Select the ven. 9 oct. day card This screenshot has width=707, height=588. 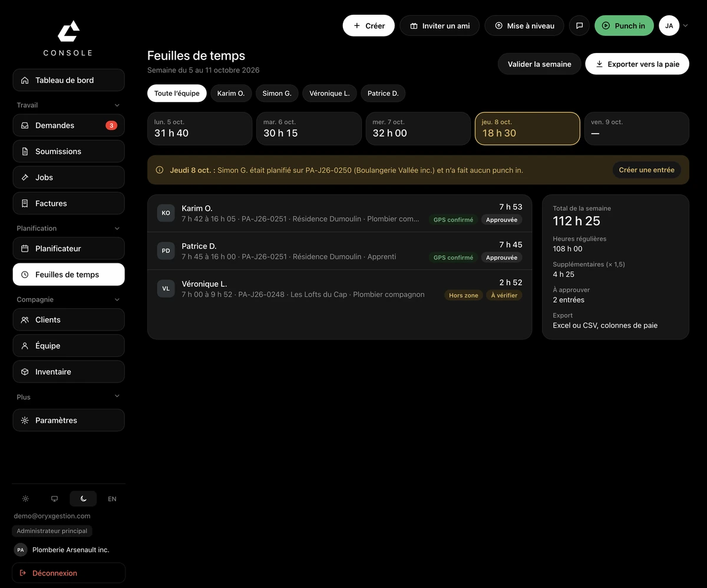pyautogui.click(x=636, y=128)
